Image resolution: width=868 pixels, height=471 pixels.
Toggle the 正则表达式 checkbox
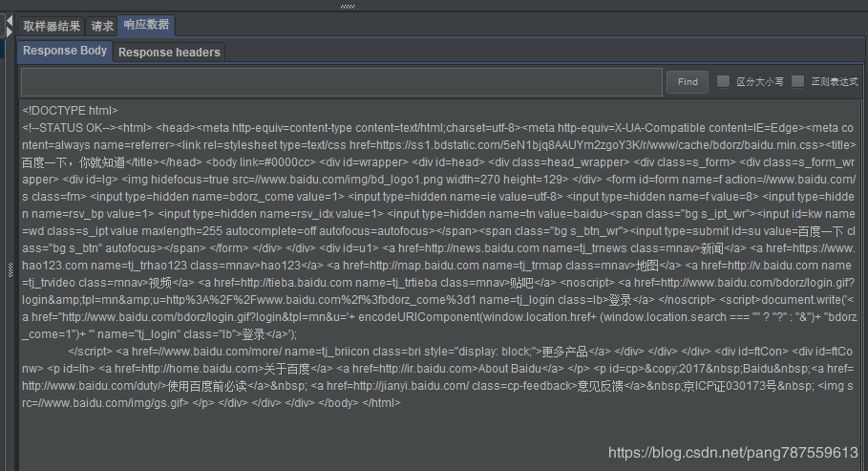[797, 81]
